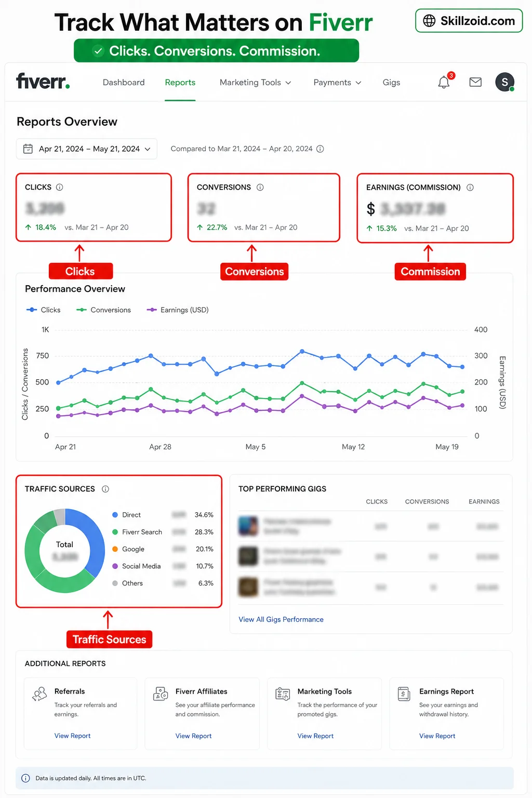Click the Reports Overview heading
The image size is (532, 798).
(67, 122)
